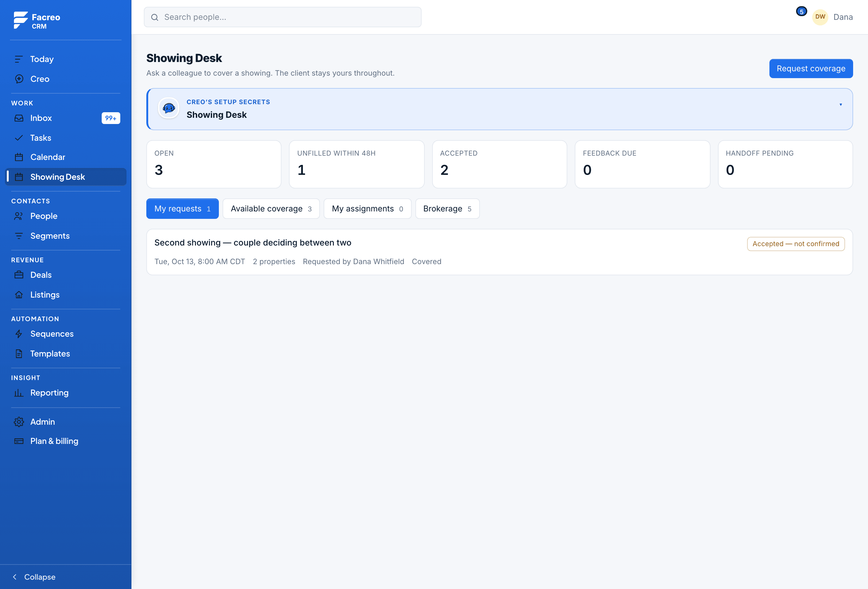Open the notifications badge showing 5

click(801, 11)
